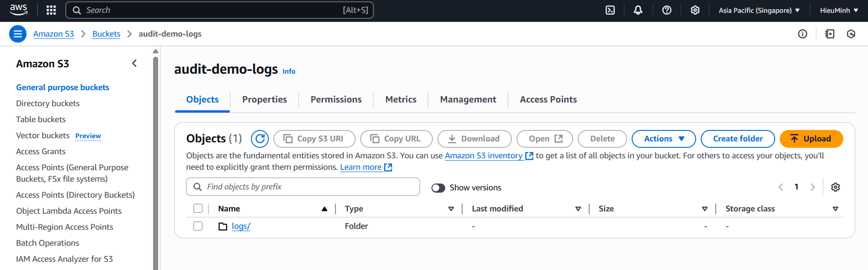The image size is (868, 270).
Task: Switch to the Permissions tab
Action: coord(336,99)
